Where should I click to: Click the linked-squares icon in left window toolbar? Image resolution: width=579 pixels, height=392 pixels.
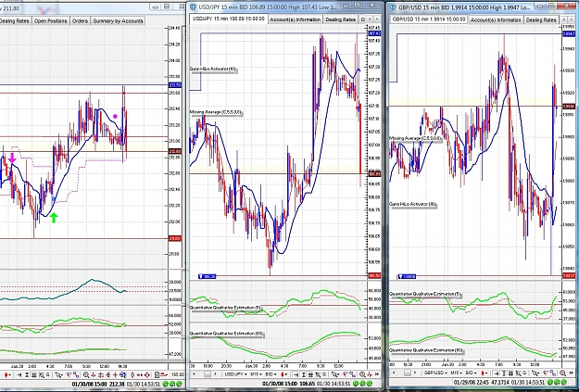pyautogui.click(x=76, y=375)
